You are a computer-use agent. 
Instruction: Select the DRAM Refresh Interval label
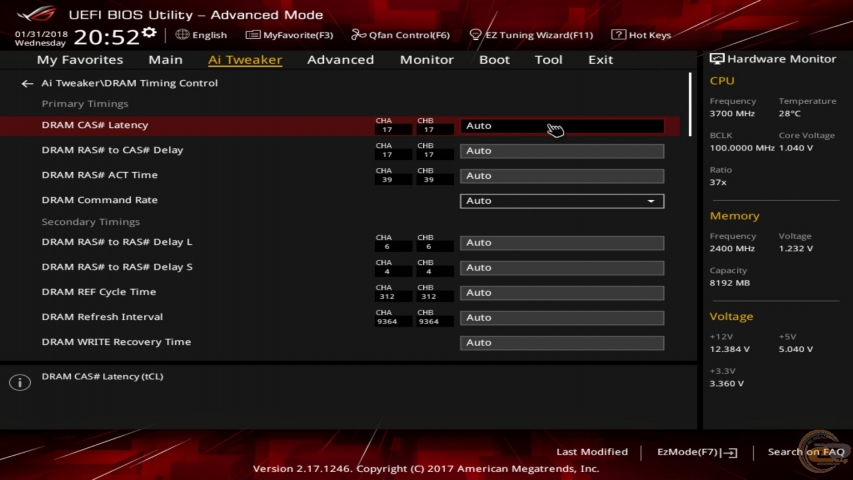tap(102, 317)
